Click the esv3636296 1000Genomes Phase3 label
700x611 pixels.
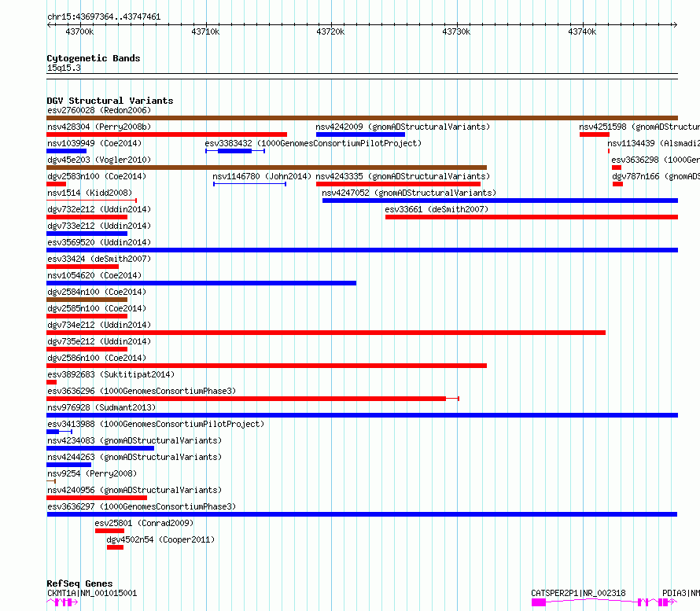point(142,391)
